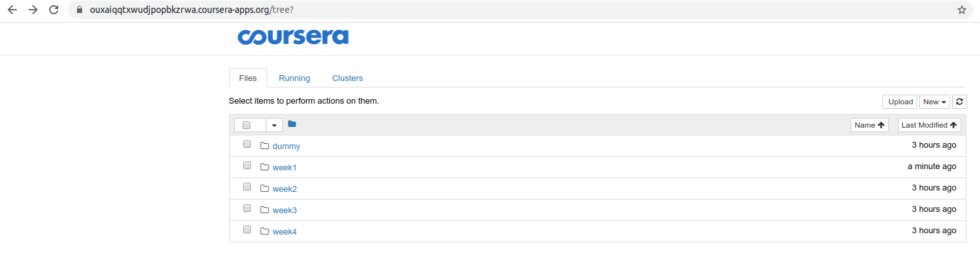This screenshot has height=276, width=980.
Task: Sort the list by Name
Action: point(869,125)
